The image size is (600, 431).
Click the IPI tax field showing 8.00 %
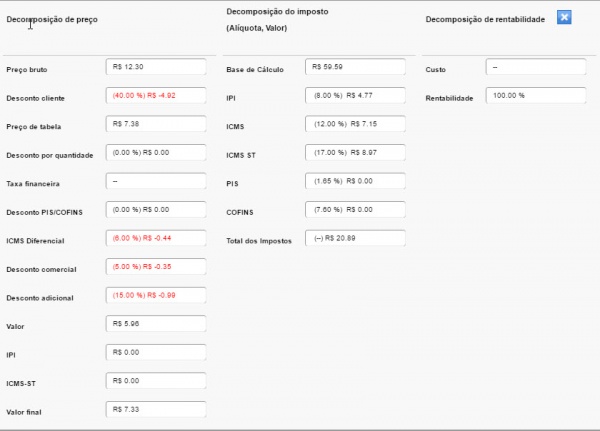coord(355,96)
